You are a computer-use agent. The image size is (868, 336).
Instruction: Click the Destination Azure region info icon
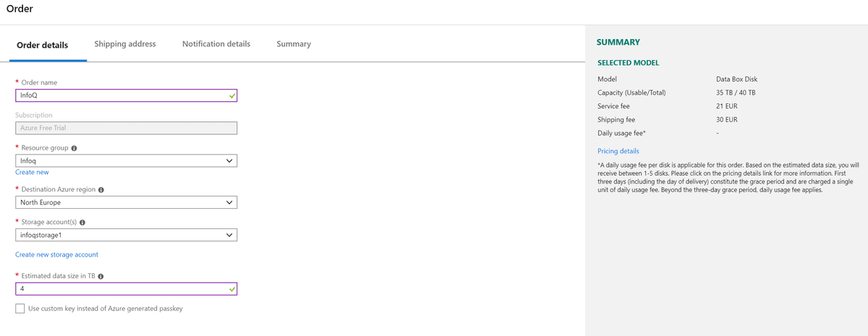[101, 190]
